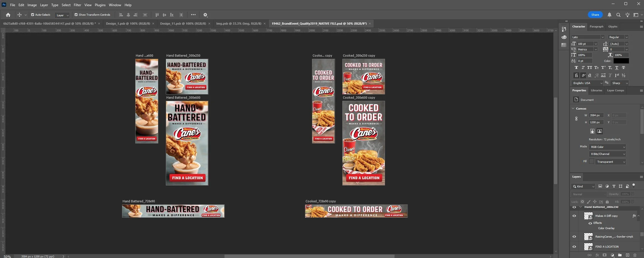Uncheck Show Transform Controls
Screen dimensions: 644x258
click(76, 15)
